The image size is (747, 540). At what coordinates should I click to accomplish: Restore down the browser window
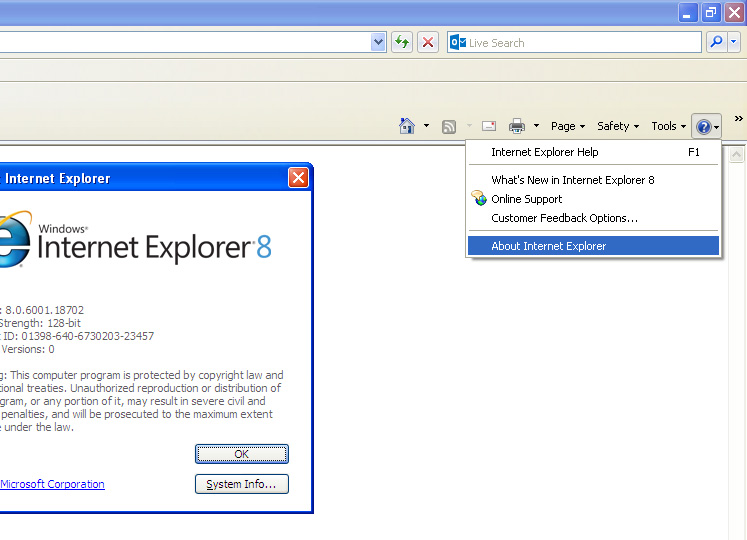click(x=710, y=13)
